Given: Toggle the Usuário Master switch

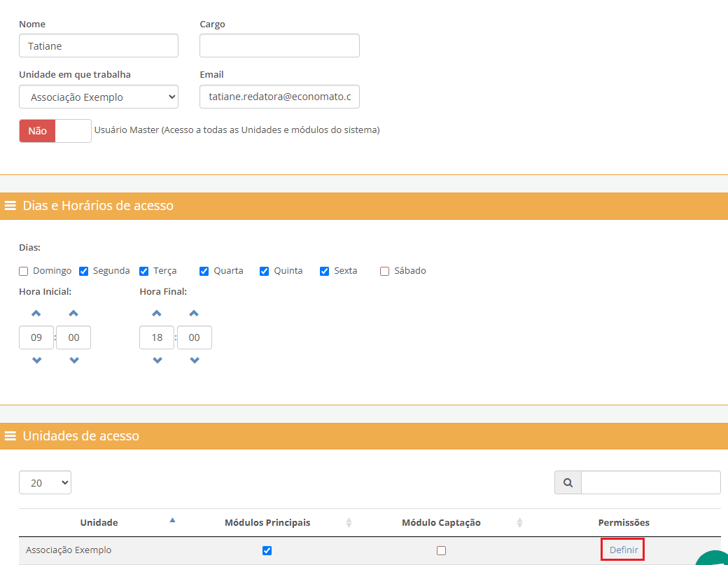Looking at the screenshot, I should [x=55, y=131].
